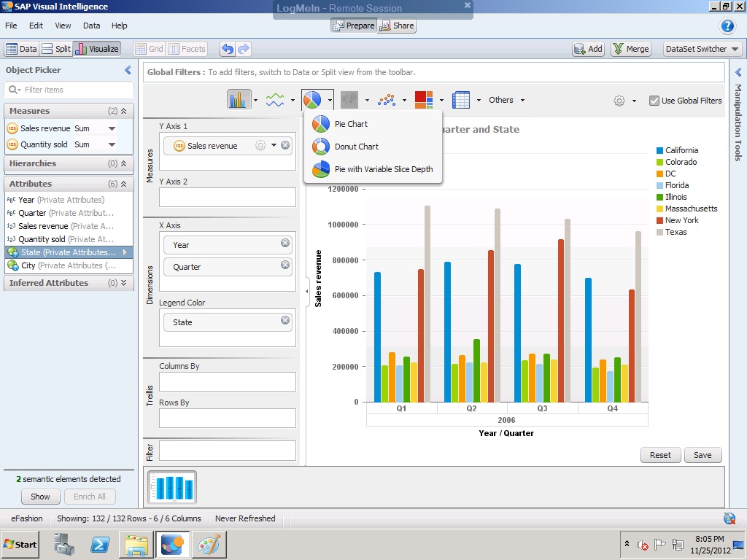The width and height of the screenshot is (747, 560).
Task: Click the undo arrow icon
Action: [x=228, y=49]
